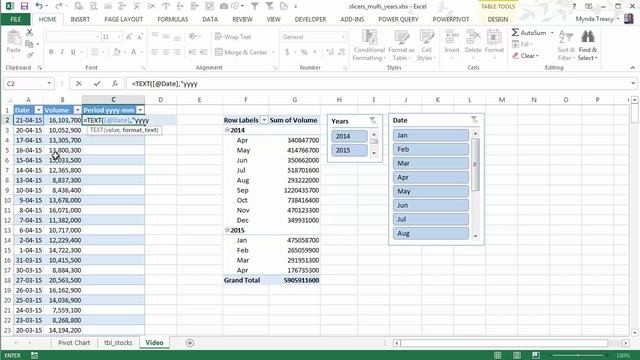Open Find & Select binoculars menu
Image resolution: width=640 pixels, height=360 pixels.
[x=588, y=46]
